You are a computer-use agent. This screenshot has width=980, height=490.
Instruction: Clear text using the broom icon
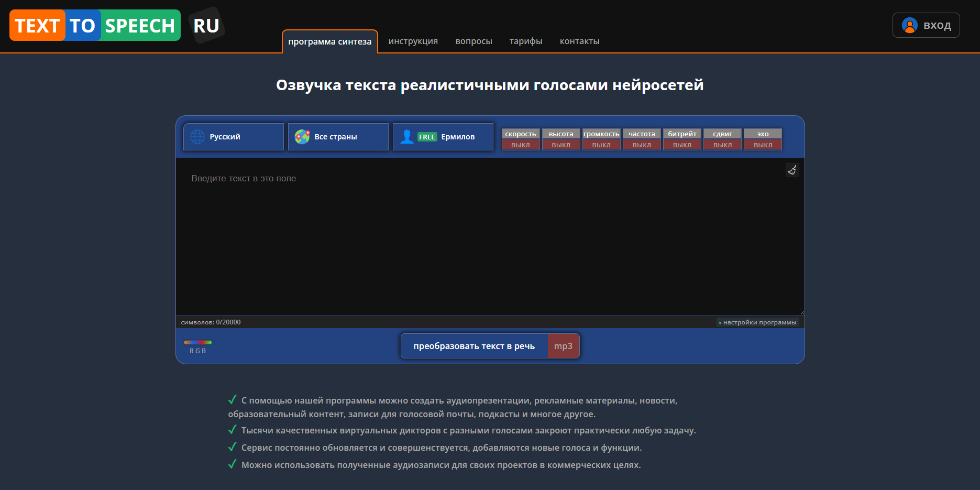(792, 170)
